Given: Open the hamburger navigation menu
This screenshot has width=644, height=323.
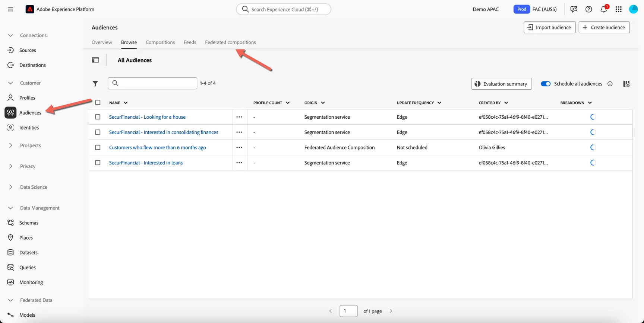Looking at the screenshot, I should (x=10, y=9).
